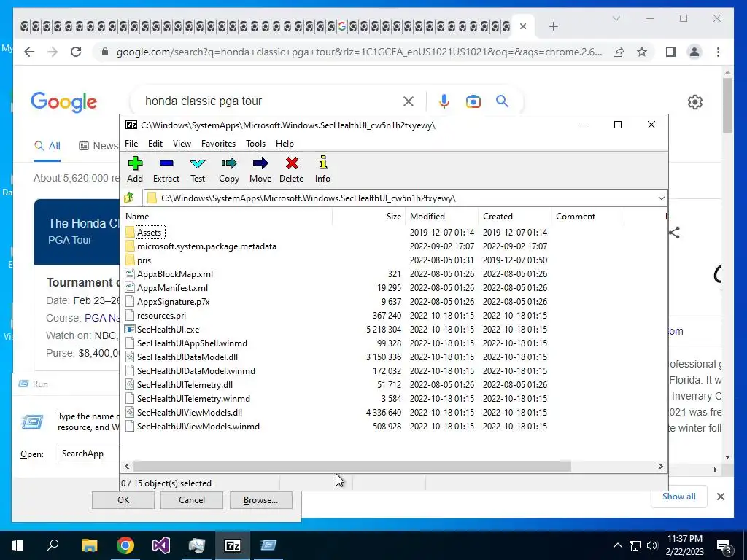Click the 7-Zip horizontal scrollbar thumb
The width and height of the screenshot is (747, 560).
(352, 466)
